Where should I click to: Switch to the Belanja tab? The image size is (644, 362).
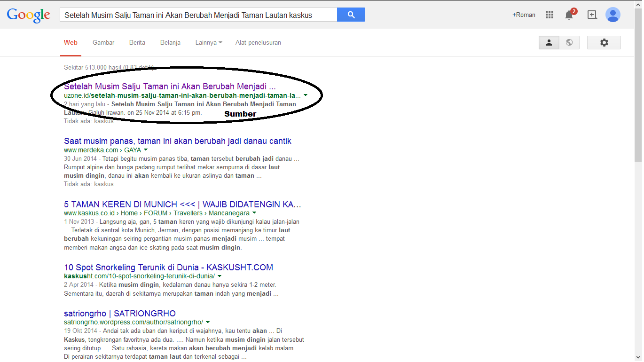170,42
